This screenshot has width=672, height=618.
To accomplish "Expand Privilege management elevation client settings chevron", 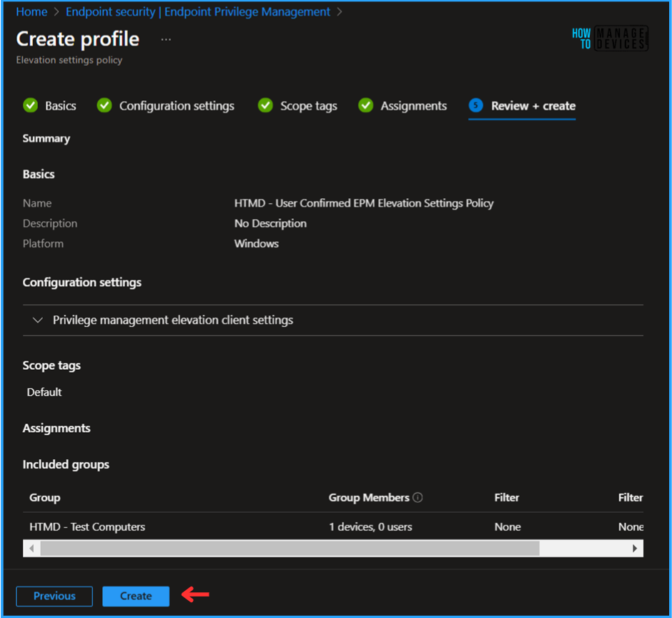I will [38, 320].
